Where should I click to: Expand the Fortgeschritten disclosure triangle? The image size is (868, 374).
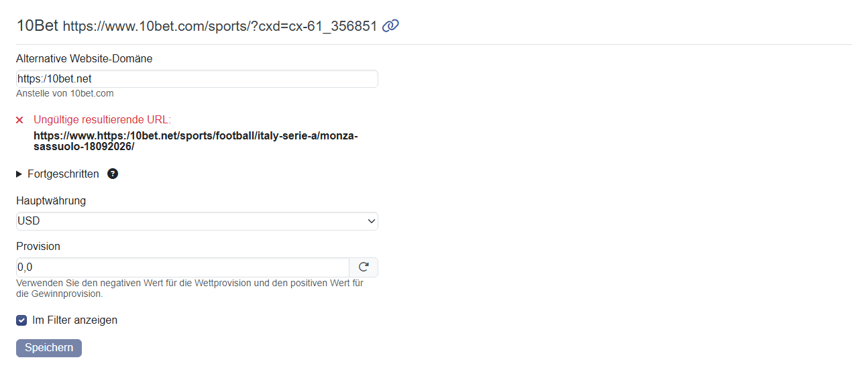pyautogui.click(x=19, y=174)
